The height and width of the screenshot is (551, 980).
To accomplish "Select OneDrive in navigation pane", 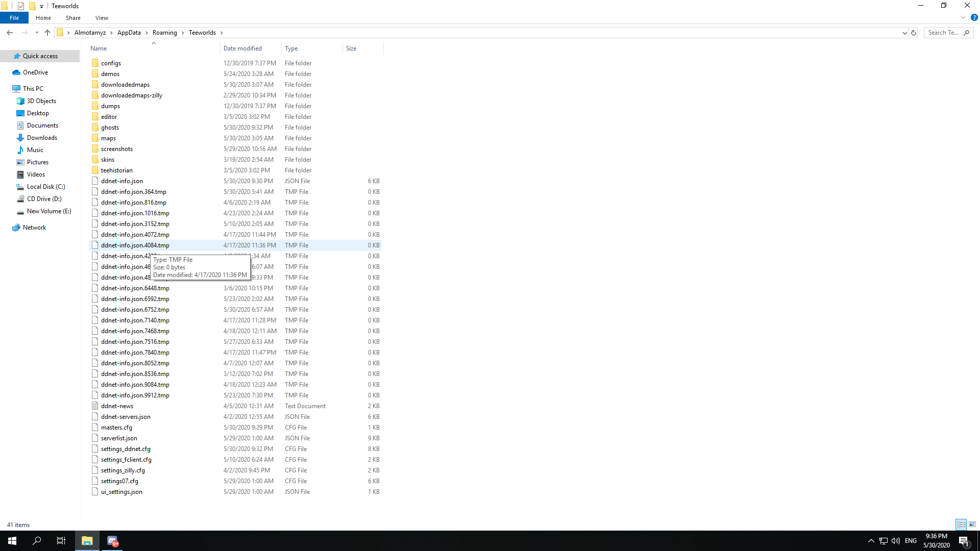I will coord(35,72).
